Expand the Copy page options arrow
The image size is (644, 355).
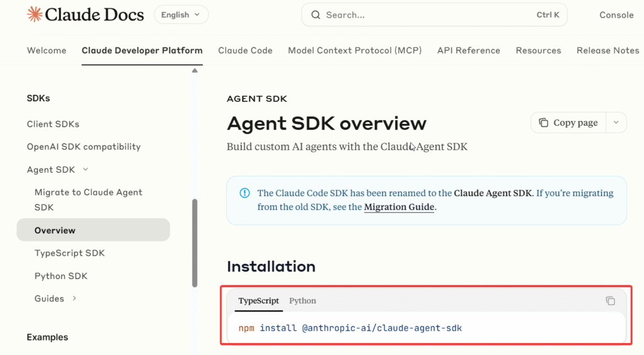(616, 123)
